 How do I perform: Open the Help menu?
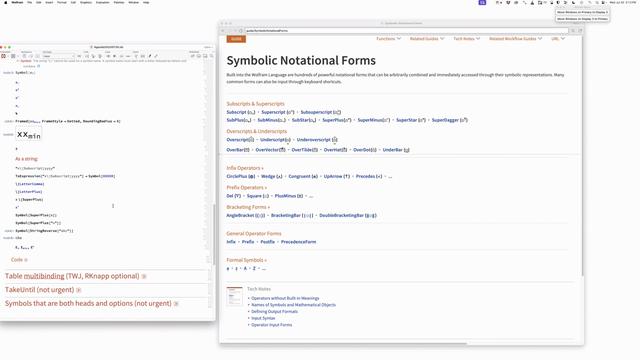pyautogui.click(x=146, y=2)
